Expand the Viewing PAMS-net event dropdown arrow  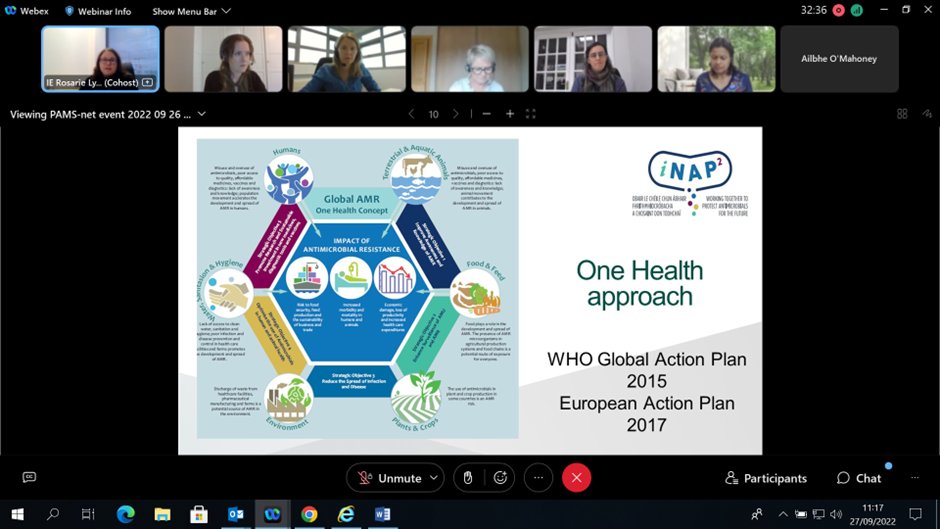(202, 114)
